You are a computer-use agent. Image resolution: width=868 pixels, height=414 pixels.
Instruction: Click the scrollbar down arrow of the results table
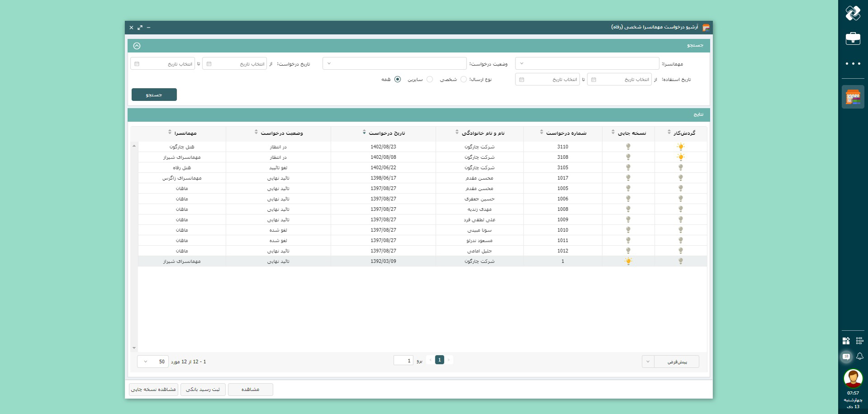pos(134,348)
